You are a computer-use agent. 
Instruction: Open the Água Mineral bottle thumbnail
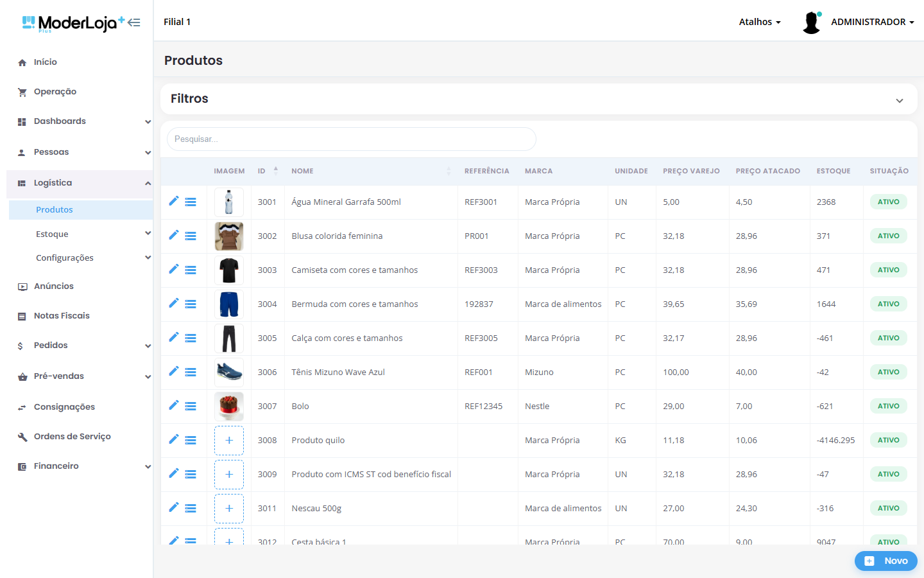229,202
